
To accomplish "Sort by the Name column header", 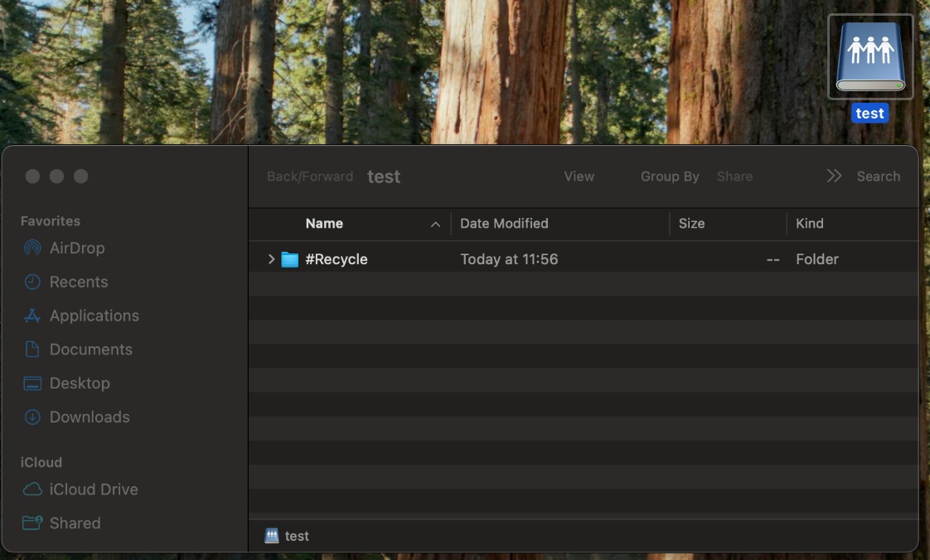I will [x=324, y=224].
